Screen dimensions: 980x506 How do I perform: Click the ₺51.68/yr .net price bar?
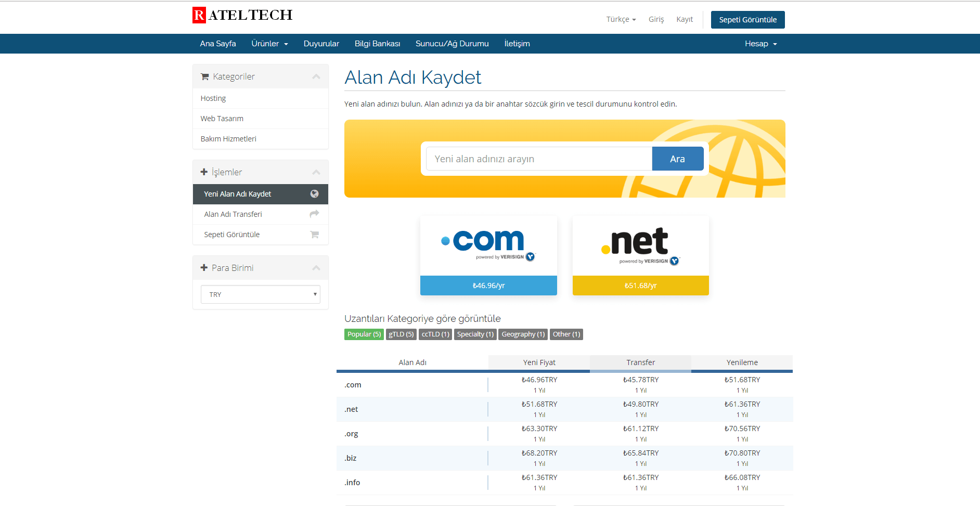click(641, 286)
